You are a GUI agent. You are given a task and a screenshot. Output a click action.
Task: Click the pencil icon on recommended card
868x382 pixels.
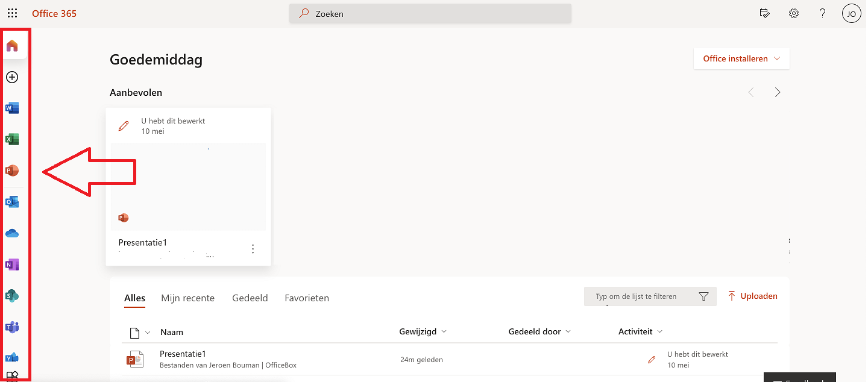(124, 126)
